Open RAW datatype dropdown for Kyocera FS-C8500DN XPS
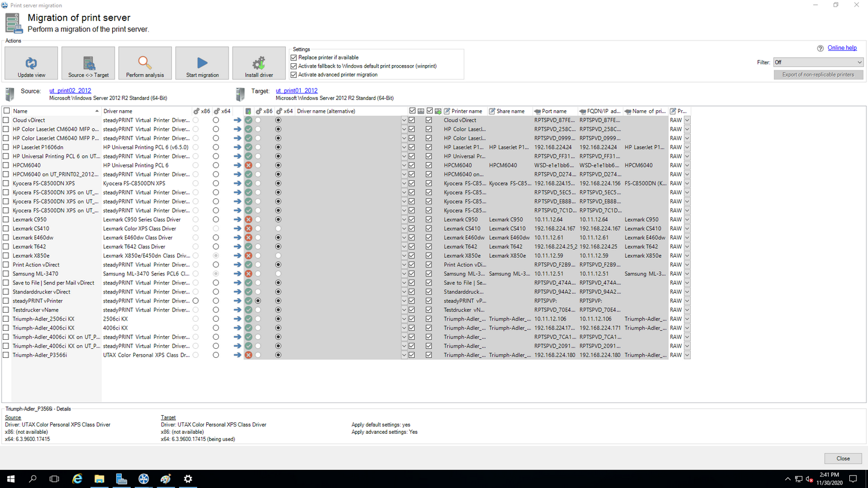Screen dimensions: 868x488 (x=687, y=183)
